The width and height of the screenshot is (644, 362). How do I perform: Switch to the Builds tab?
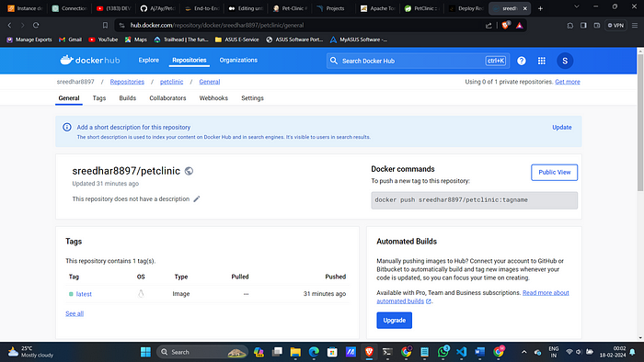127,98
